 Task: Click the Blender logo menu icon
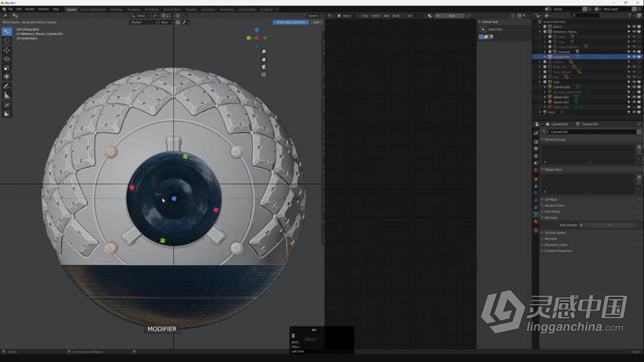(4, 9)
